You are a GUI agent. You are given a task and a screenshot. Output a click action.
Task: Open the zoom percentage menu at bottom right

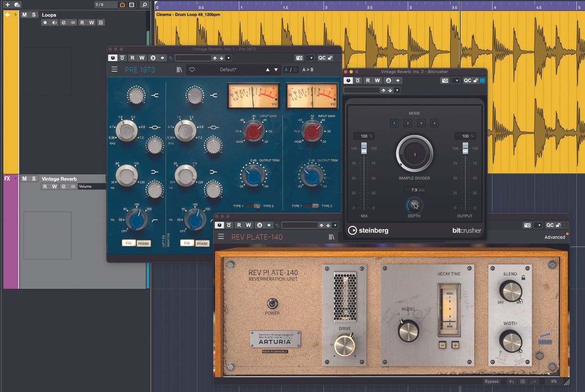(x=554, y=381)
